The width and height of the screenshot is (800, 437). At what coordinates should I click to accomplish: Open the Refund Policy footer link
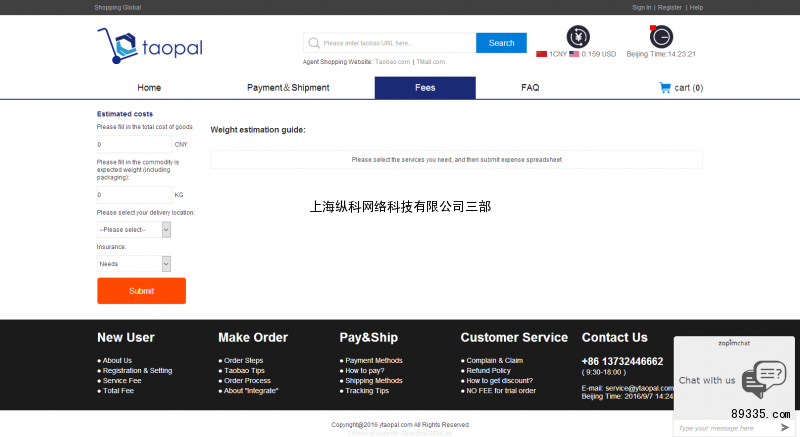[488, 371]
